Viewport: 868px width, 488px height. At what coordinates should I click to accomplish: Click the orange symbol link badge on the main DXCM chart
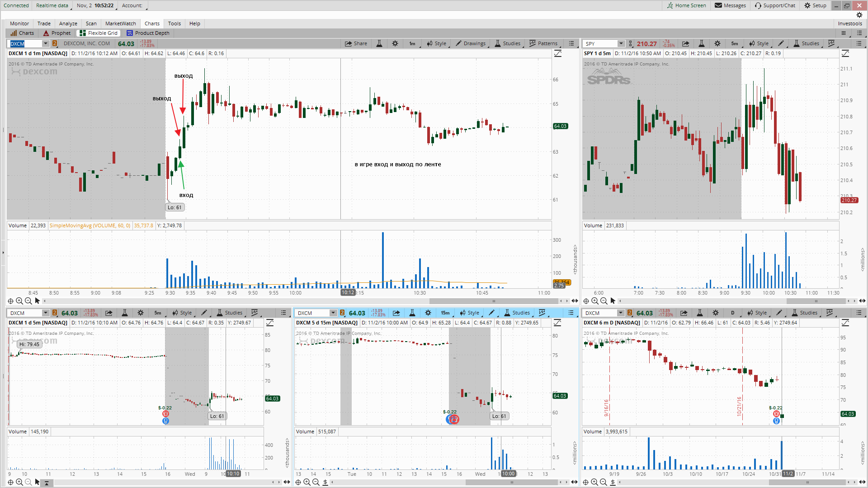tap(55, 43)
